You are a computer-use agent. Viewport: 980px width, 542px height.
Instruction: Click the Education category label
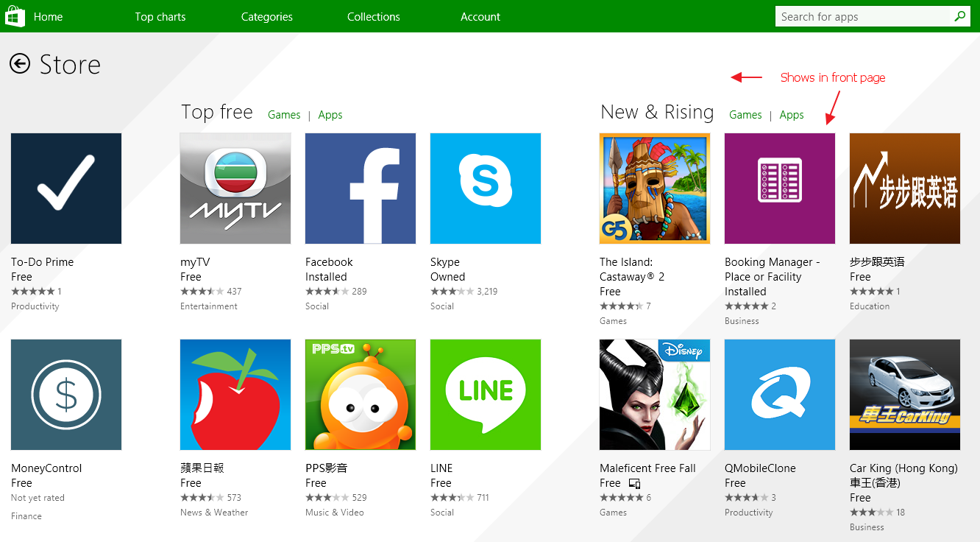click(870, 306)
